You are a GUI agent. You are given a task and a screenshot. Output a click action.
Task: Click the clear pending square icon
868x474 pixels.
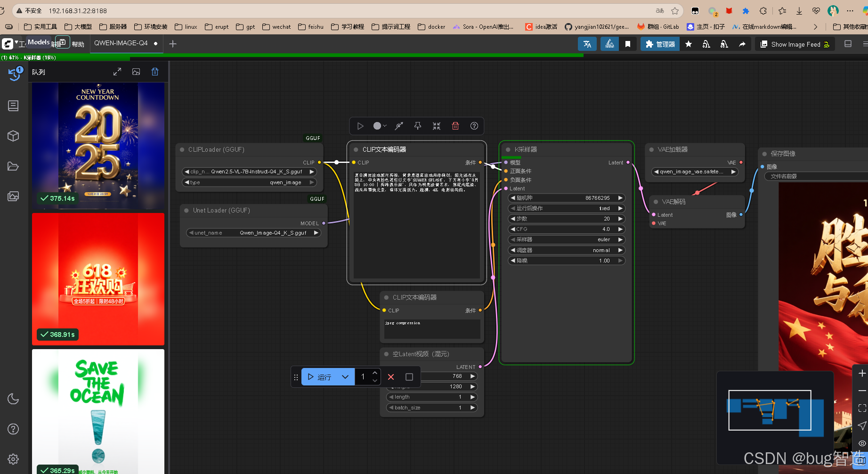click(409, 377)
